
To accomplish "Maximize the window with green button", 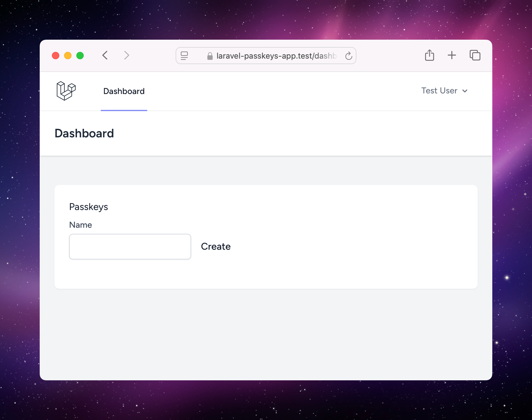I will (80, 56).
